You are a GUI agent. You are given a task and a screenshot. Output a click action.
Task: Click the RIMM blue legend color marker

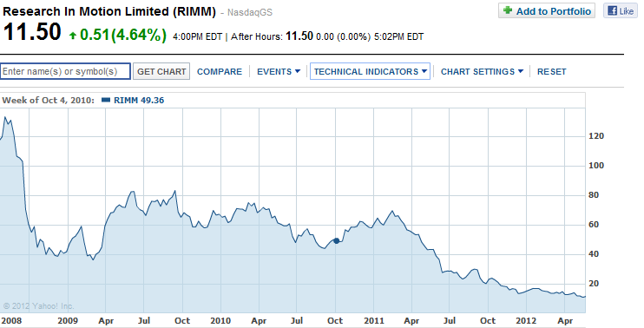pyautogui.click(x=106, y=100)
